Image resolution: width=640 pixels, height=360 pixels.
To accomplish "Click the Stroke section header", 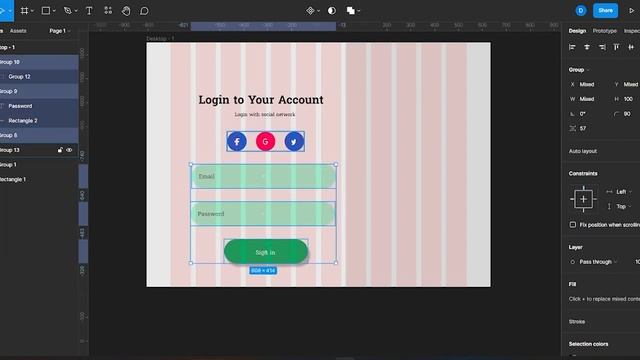I will click(x=577, y=322).
